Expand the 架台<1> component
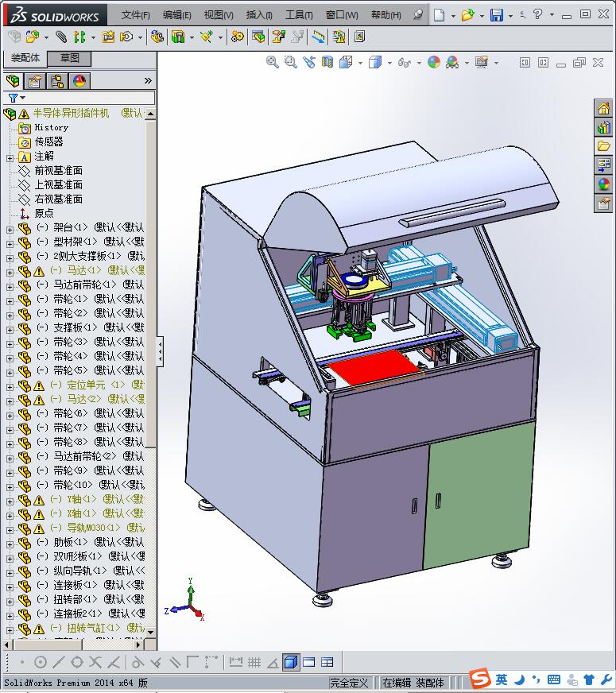 [x=10, y=230]
